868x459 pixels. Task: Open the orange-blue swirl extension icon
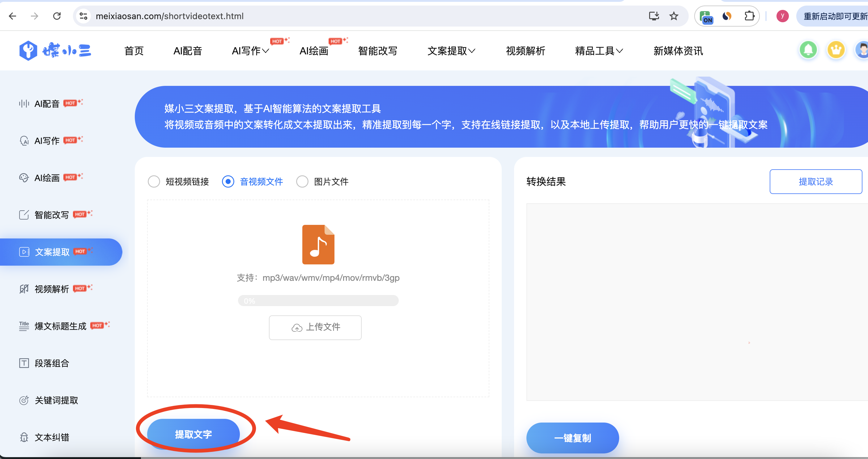click(x=727, y=16)
